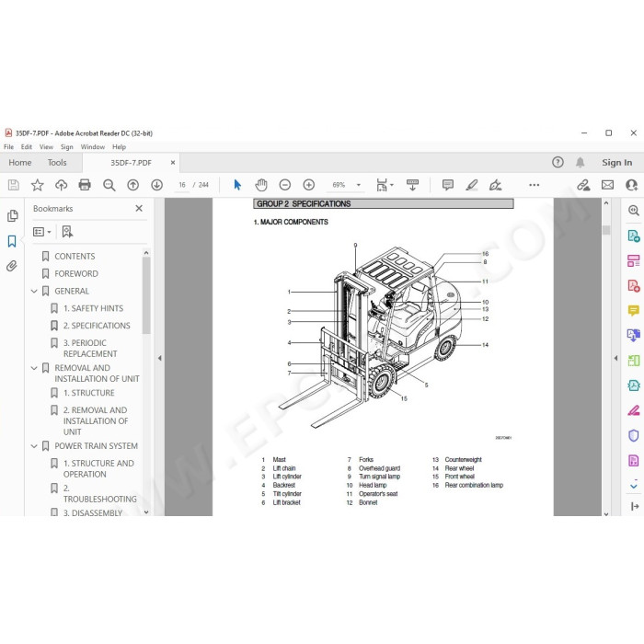644x644 pixels.
Task: Collapse the GENERAL bookmark group
Action: (x=34, y=292)
